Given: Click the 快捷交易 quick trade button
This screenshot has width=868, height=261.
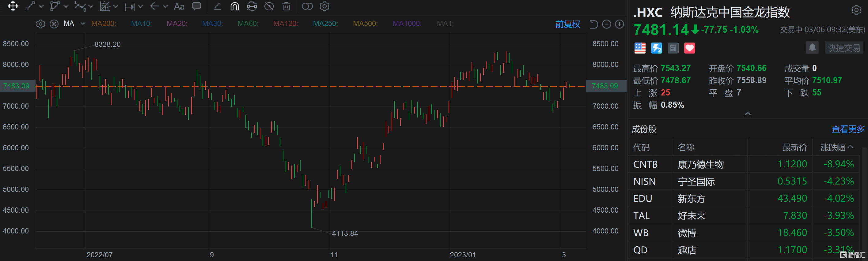Looking at the screenshot, I should click(844, 48).
